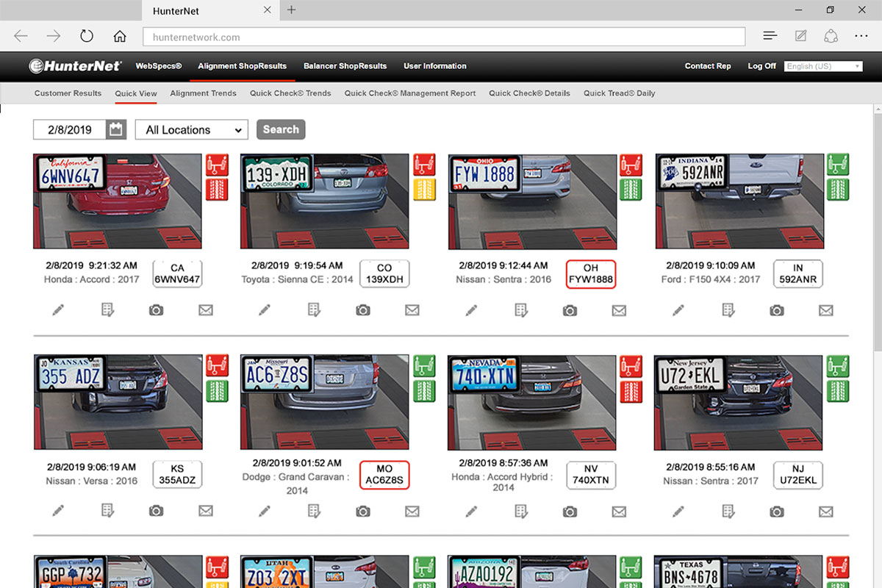Open Quick Tread Daily tab
The width and height of the screenshot is (882, 588).
(x=620, y=93)
